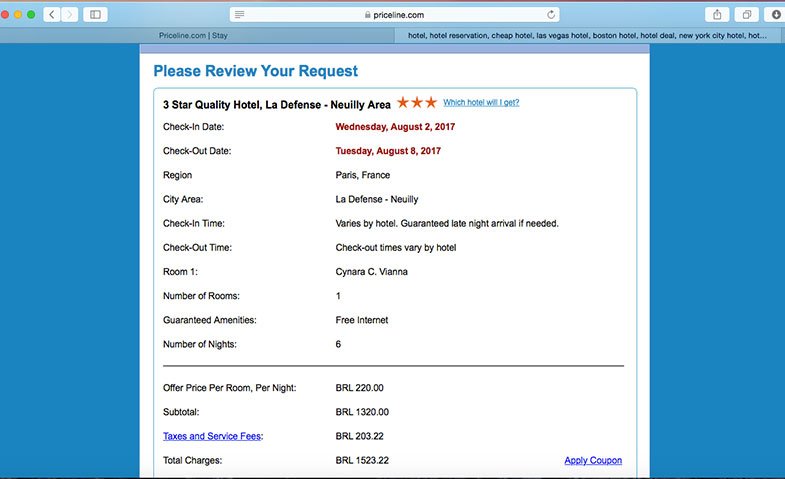This screenshot has height=479, width=785.
Task: Click the green full-screen window button
Action: point(31,15)
